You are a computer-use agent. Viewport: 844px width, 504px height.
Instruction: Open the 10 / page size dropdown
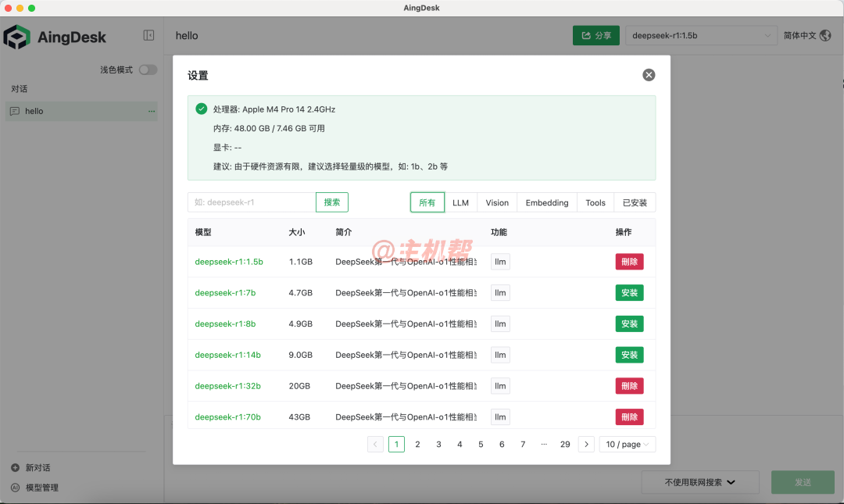627,445
